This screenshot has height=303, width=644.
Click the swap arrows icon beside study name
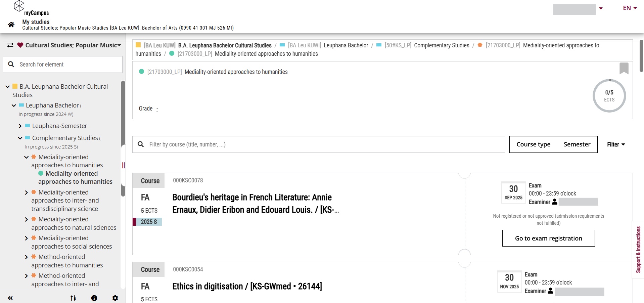(x=10, y=45)
